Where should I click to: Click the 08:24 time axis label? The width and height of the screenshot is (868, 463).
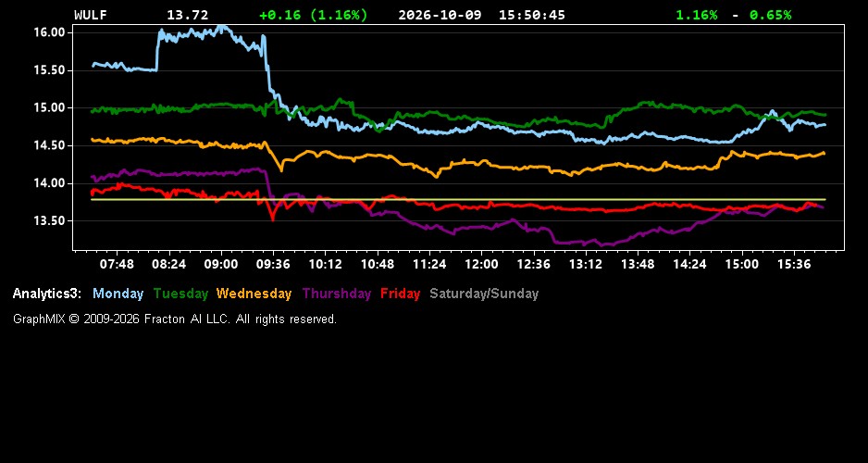pyautogui.click(x=168, y=265)
